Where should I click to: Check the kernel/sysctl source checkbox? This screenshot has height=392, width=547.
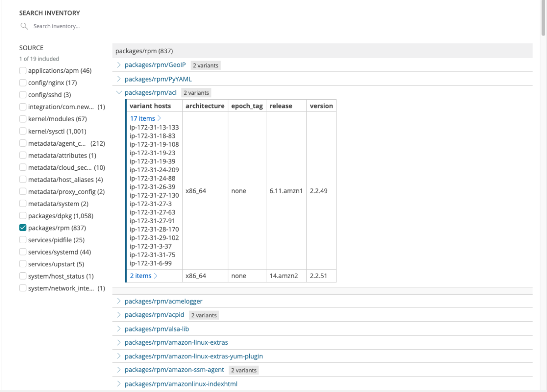pos(23,131)
